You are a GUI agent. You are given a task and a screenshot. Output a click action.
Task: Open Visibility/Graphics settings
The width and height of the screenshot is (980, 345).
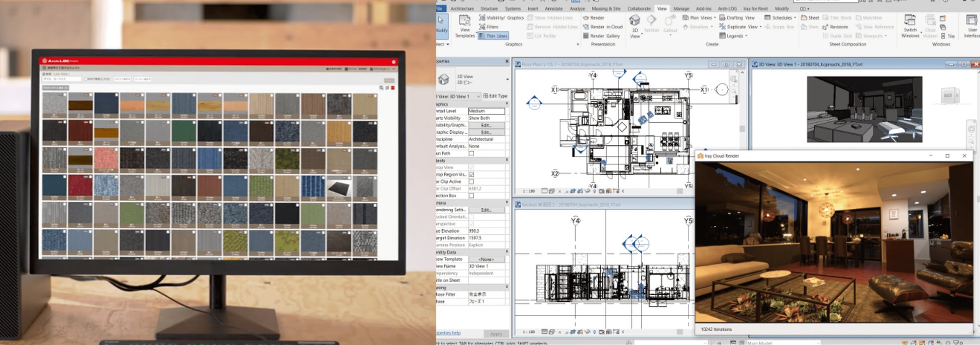[x=502, y=18]
